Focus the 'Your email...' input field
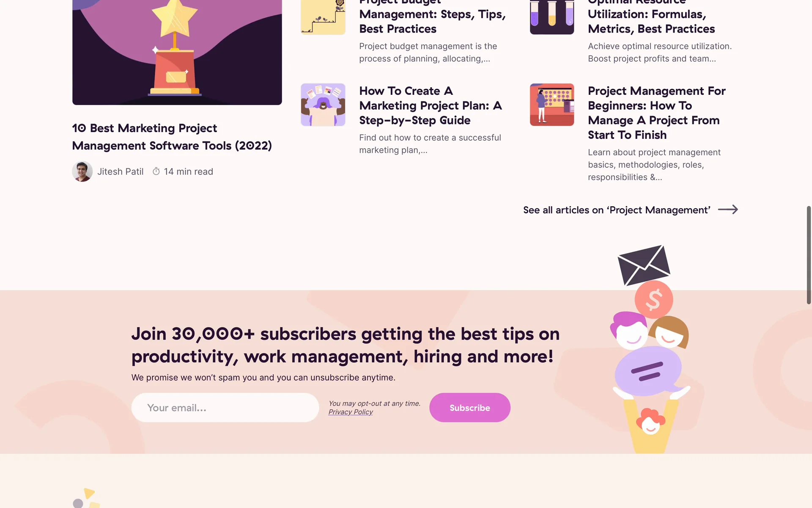Image resolution: width=812 pixels, height=508 pixels. tap(225, 408)
